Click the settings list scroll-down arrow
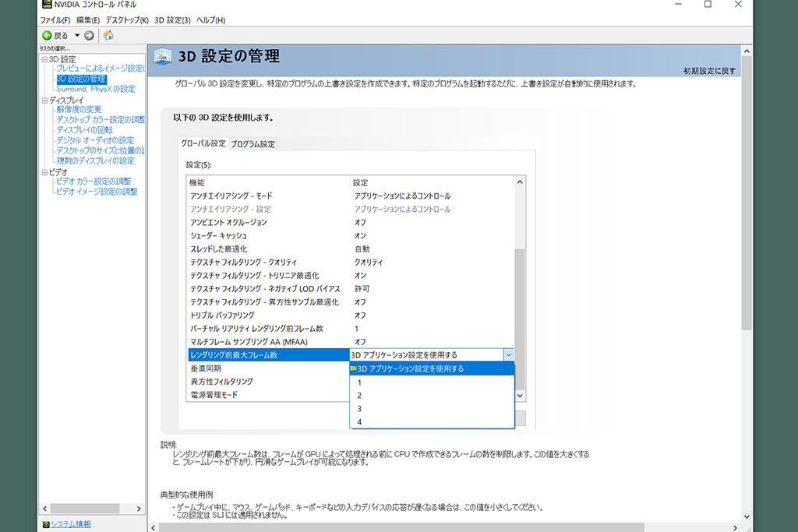This screenshot has width=798, height=532. click(x=520, y=396)
